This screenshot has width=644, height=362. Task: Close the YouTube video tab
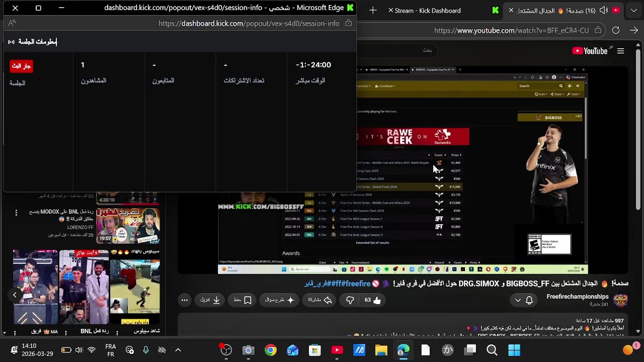pos(511,10)
